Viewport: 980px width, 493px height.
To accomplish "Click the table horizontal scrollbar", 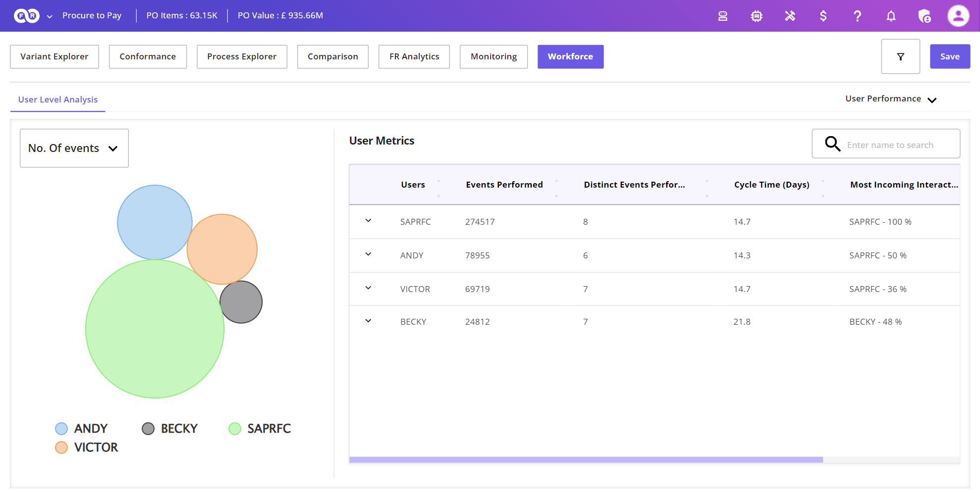I will tap(586, 460).
